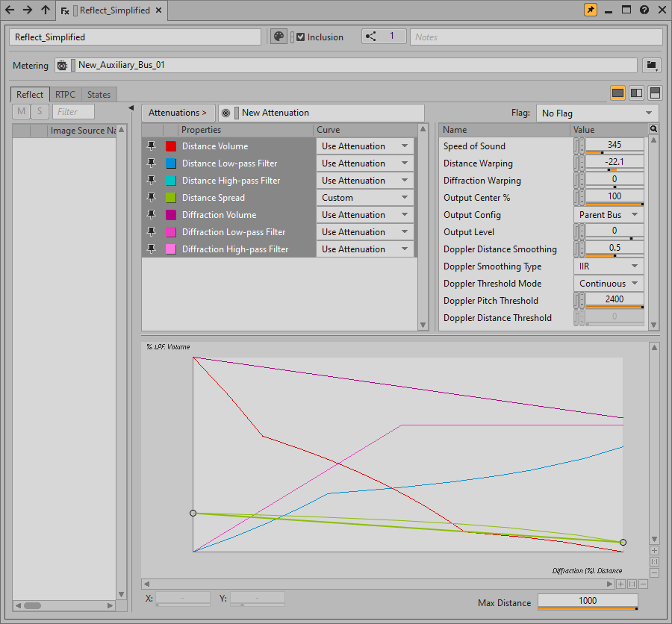Click the search icon in properties table
672x624 pixels.
654,129
